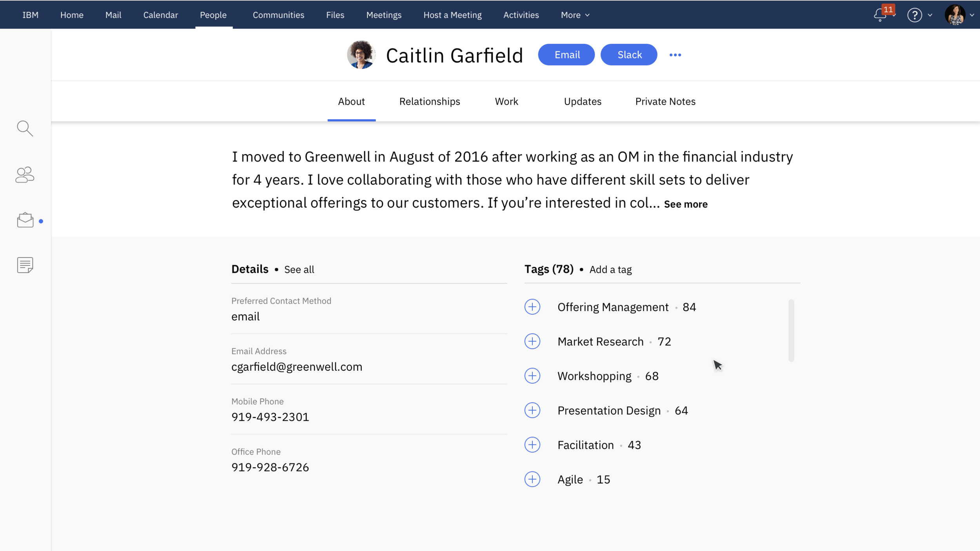Click the tags list scrollbar
Screen dimensions: 980x551
click(791, 330)
